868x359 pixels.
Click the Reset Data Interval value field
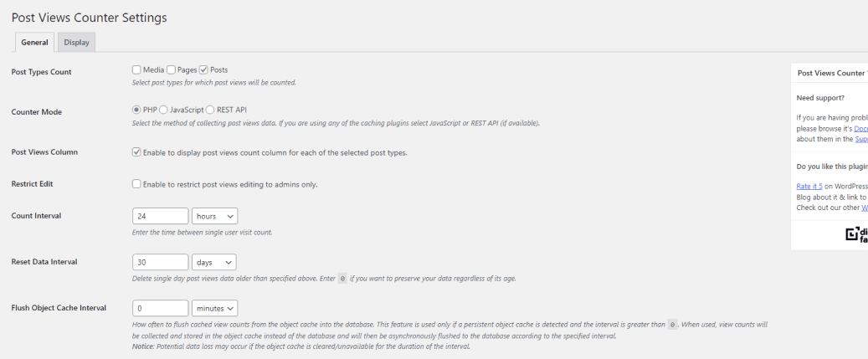pos(161,262)
